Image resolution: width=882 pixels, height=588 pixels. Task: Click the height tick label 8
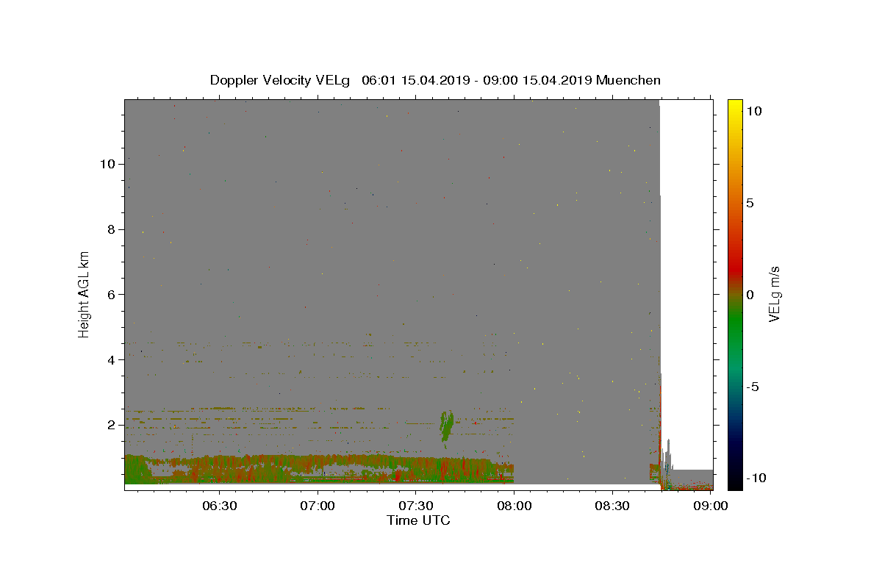(x=110, y=229)
